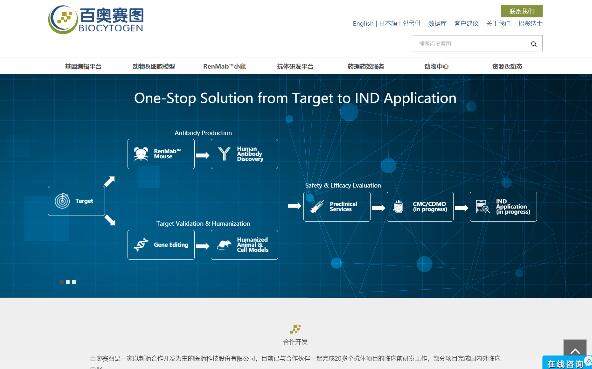The width and height of the screenshot is (592, 369).
Task: Click the RenMab Mouse icon in banner
Action: (141, 154)
